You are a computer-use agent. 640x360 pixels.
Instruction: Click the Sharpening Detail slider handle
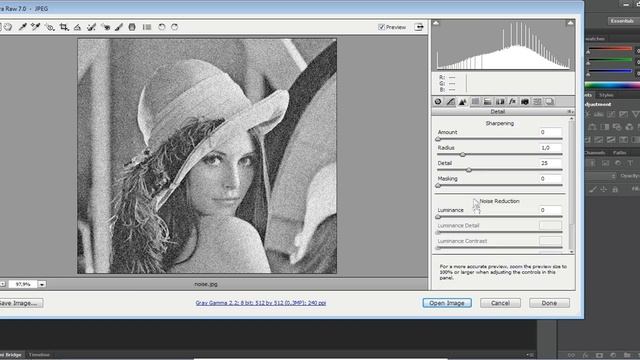coord(469,170)
